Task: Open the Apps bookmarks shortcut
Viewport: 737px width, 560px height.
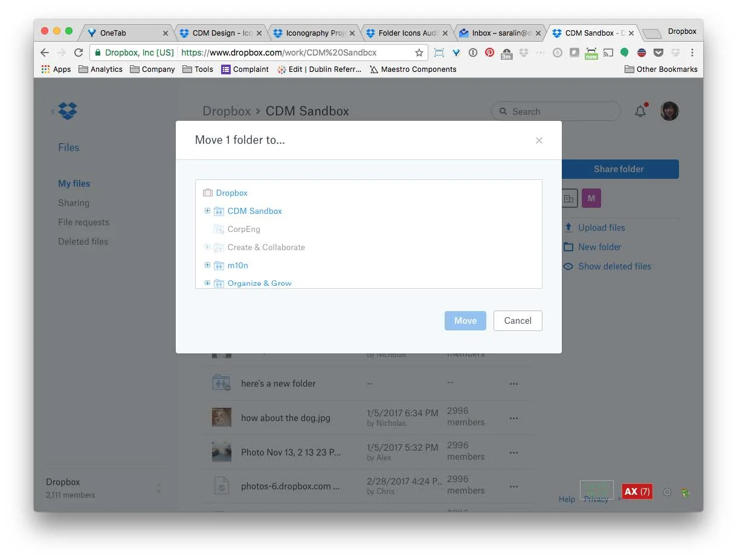Action: pyautogui.click(x=56, y=69)
